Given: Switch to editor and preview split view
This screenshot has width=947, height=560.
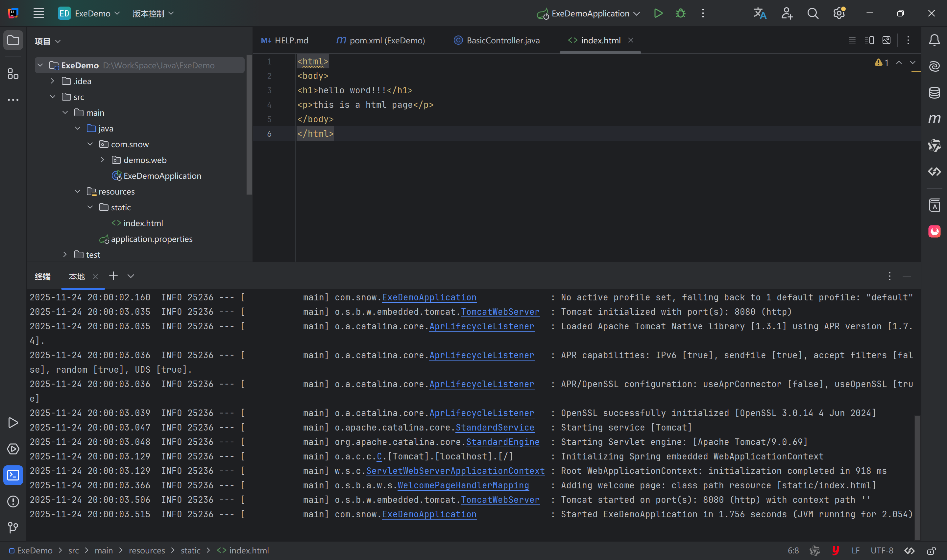Looking at the screenshot, I should click(869, 40).
